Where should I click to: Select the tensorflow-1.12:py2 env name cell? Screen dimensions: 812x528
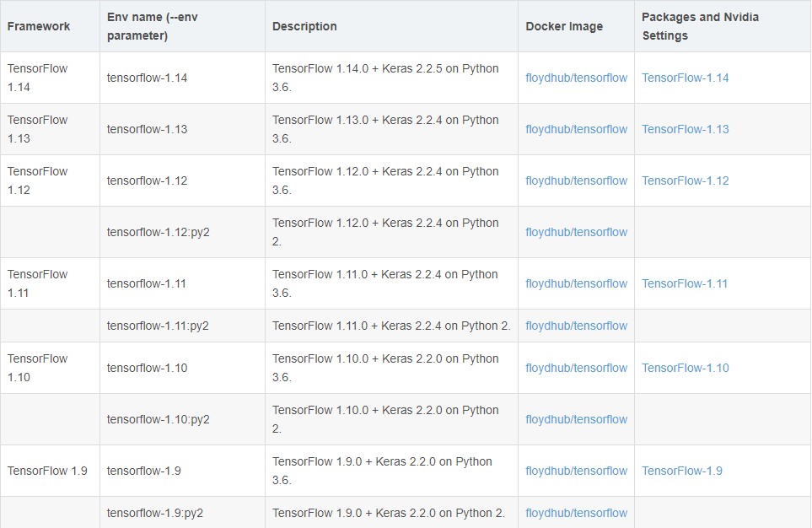tap(158, 232)
